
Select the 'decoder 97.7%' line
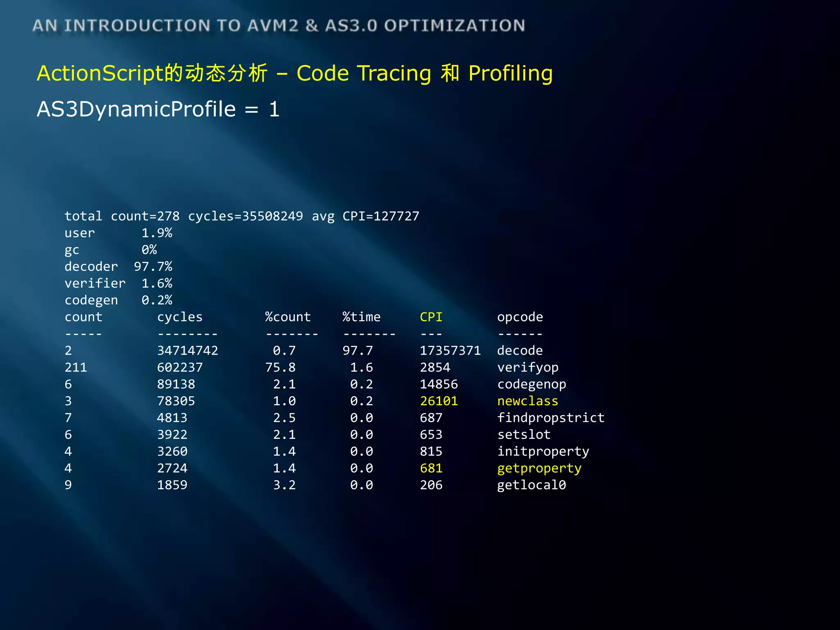pyautogui.click(x=119, y=267)
